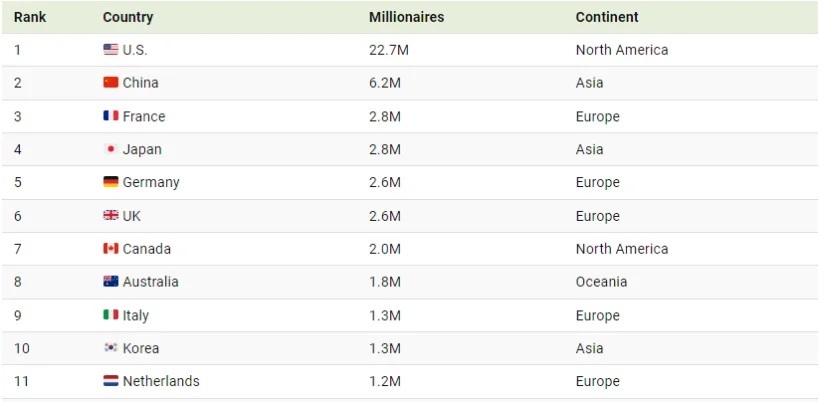Image resolution: width=820 pixels, height=402 pixels.
Task: Select the 22.7M millionaires cell
Action: (389, 50)
